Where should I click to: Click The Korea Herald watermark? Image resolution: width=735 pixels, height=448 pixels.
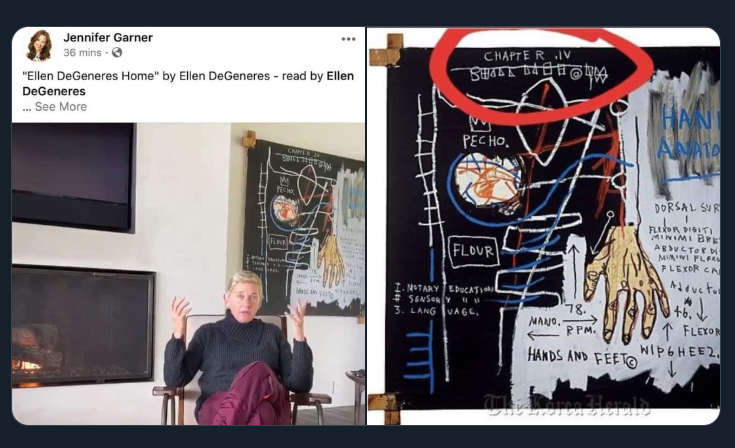click(x=567, y=404)
